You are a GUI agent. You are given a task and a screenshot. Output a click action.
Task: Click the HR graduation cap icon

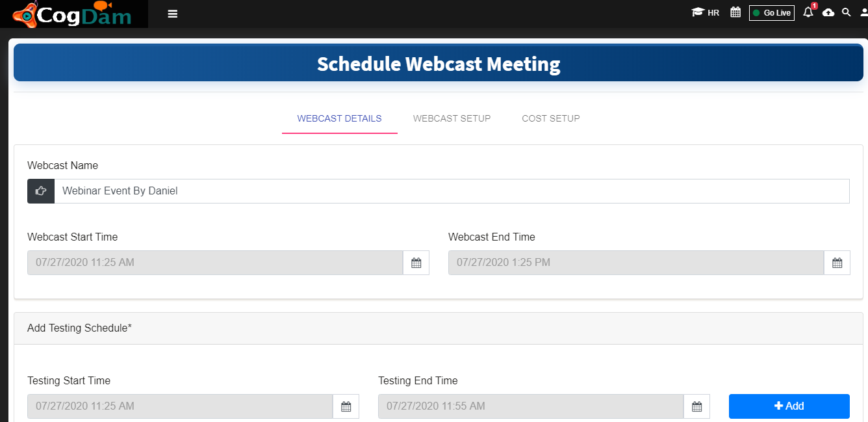(698, 12)
